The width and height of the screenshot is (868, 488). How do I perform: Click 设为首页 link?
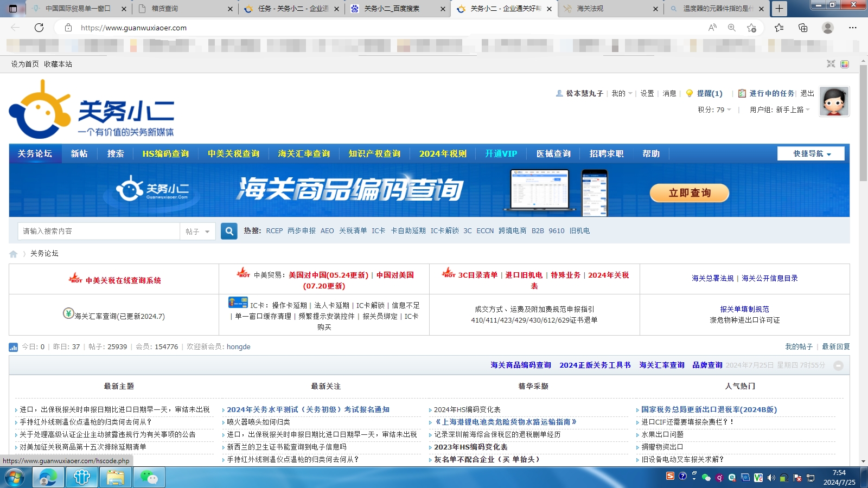click(x=25, y=64)
